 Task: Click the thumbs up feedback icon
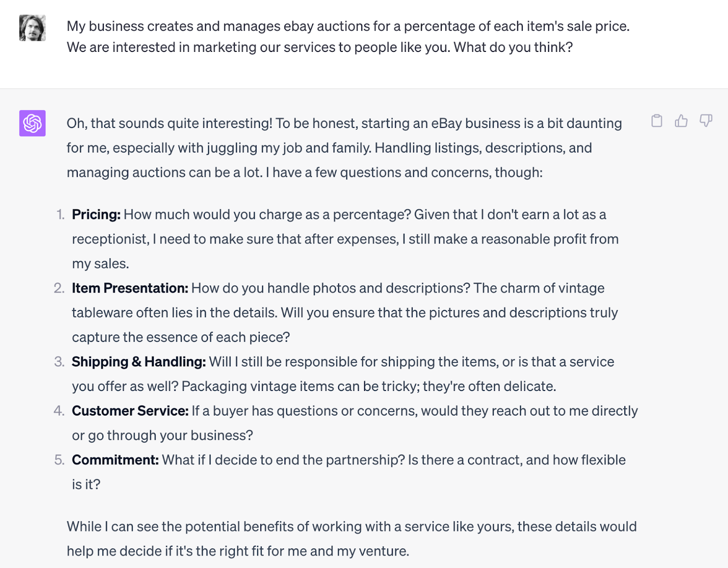coord(681,121)
